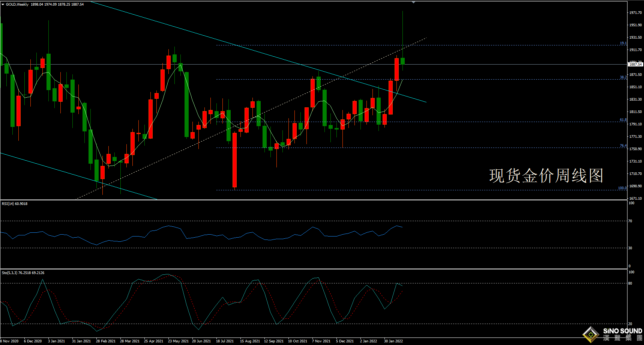
Task: Click the 8 Nov 2020 date label
Action: point(9,341)
